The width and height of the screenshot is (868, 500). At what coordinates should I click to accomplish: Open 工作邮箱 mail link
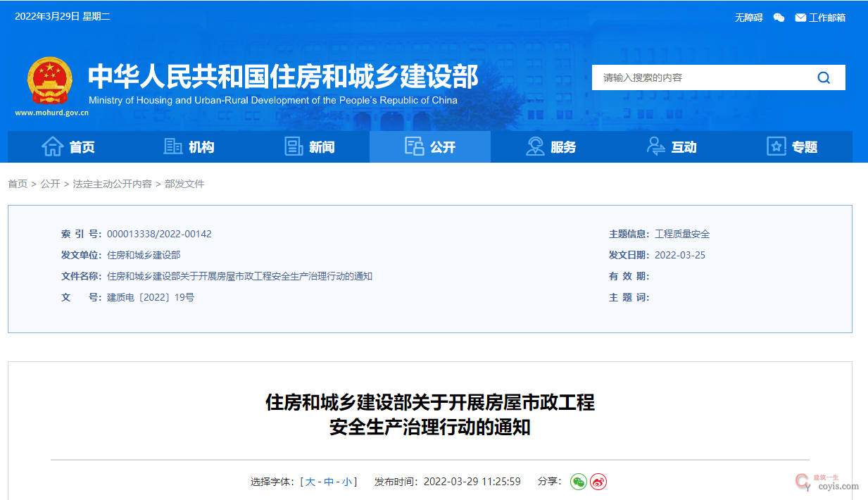tap(820, 18)
